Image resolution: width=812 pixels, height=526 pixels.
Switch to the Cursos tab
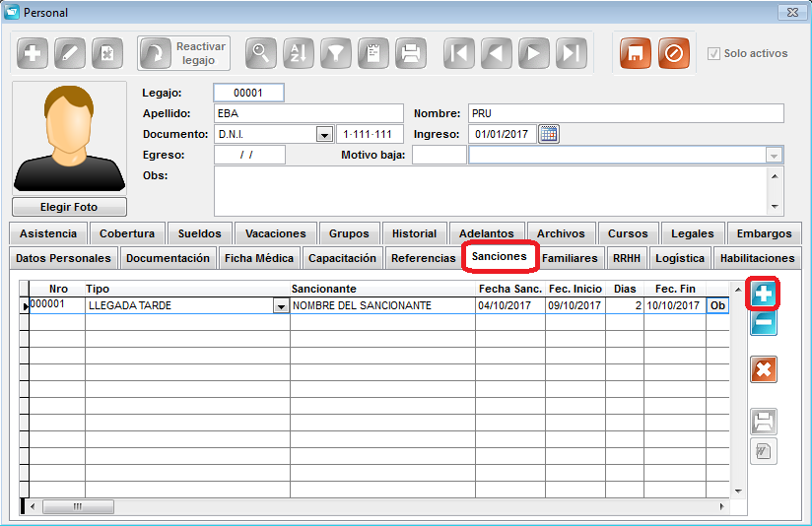628,233
